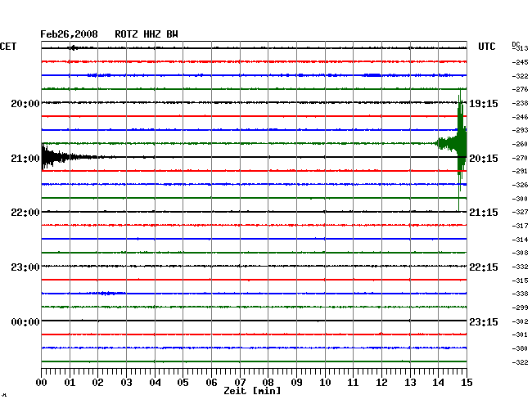Select the 22:15 UTC time label
This screenshot has width=532, height=404.
coord(484,267)
